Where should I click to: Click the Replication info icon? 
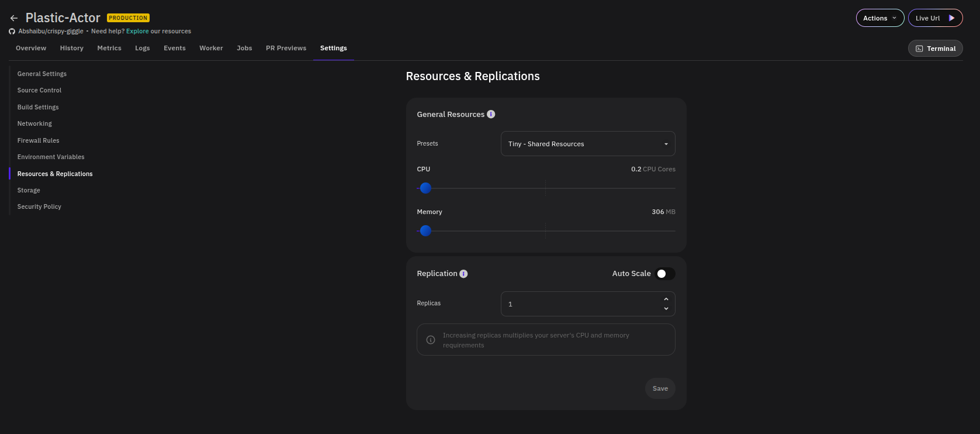coord(463,274)
